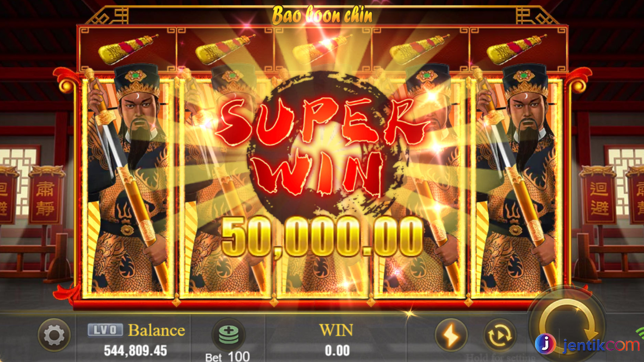The image size is (644, 362).
Task: Click the green coin stack bet icon
Action: pos(229,335)
